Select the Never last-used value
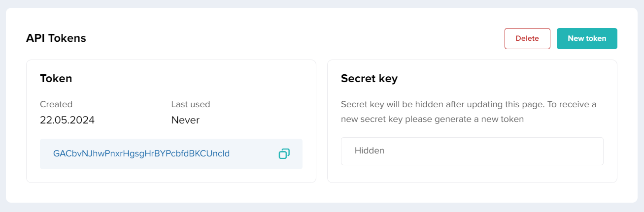The width and height of the screenshot is (644, 212). pyautogui.click(x=185, y=120)
